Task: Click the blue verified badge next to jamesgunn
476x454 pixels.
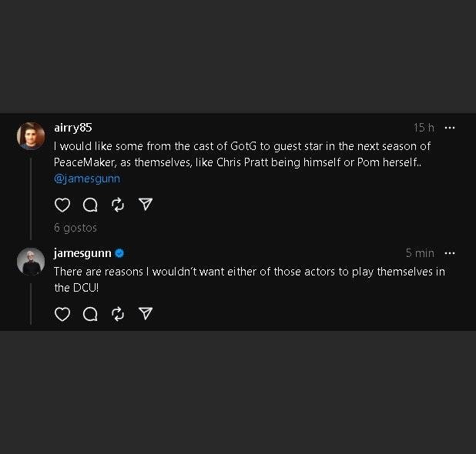Action: point(120,253)
